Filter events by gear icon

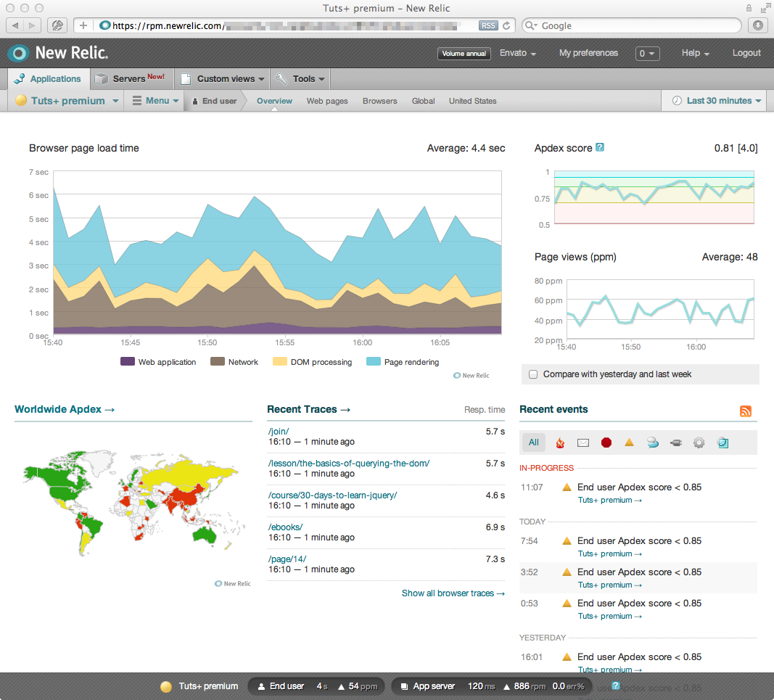point(699,442)
